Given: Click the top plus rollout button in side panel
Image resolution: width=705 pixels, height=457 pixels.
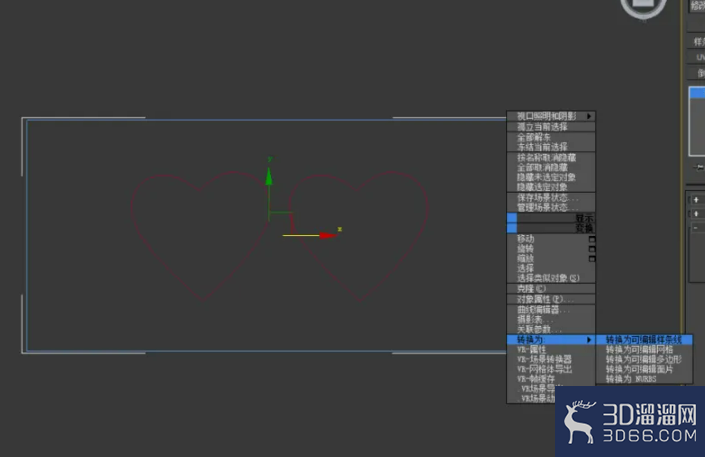Looking at the screenshot, I should (696, 200).
